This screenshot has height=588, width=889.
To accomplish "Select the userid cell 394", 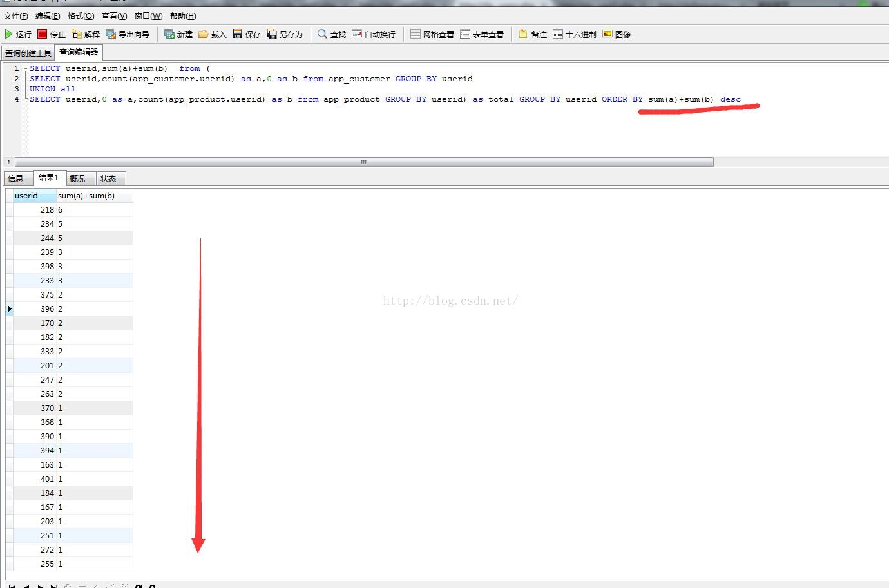I will (x=34, y=451).
